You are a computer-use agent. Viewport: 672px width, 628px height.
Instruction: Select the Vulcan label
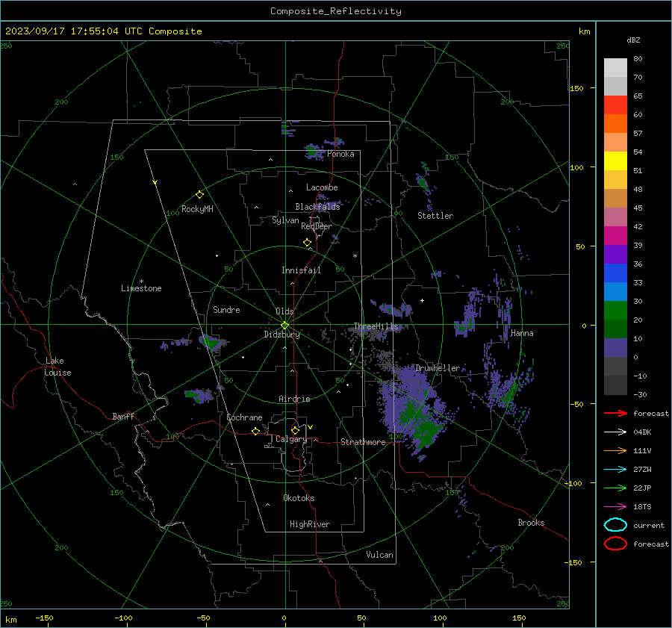point(380,555)
